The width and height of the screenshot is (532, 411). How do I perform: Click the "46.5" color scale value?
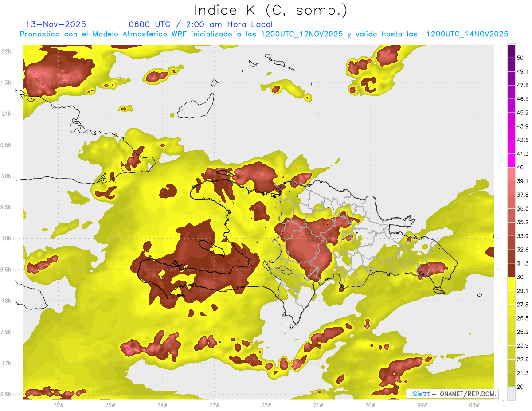523,99
